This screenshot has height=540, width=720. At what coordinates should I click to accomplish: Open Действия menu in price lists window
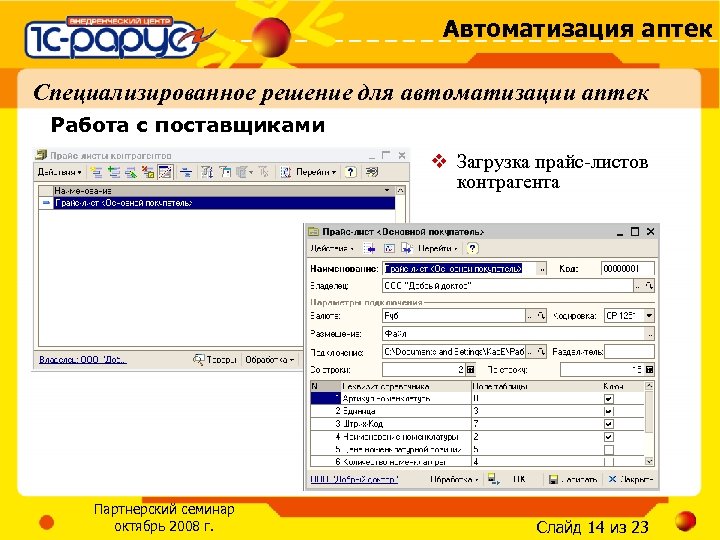[x=59, y=172]
